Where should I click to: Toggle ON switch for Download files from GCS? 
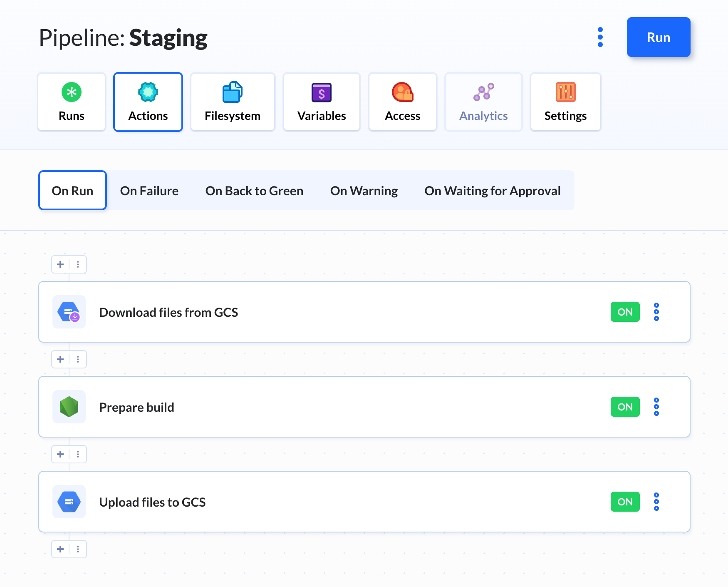(625, 312)
